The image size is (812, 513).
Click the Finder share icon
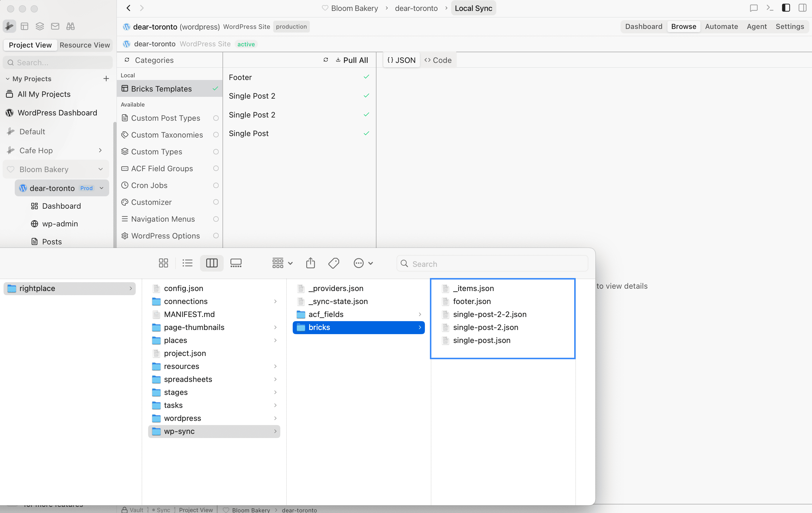coord(311,263)
